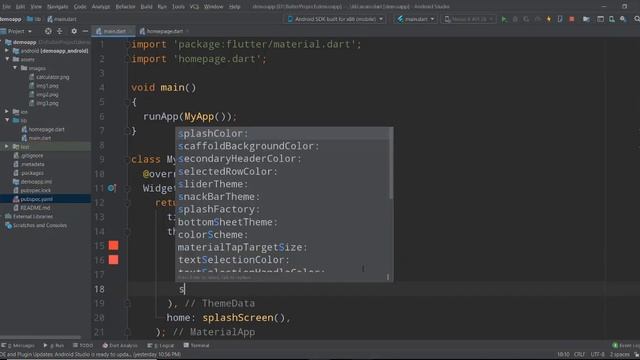This screenshot has height=360, width=640.
Task: Open the View menu
Action: click(36, 7)
